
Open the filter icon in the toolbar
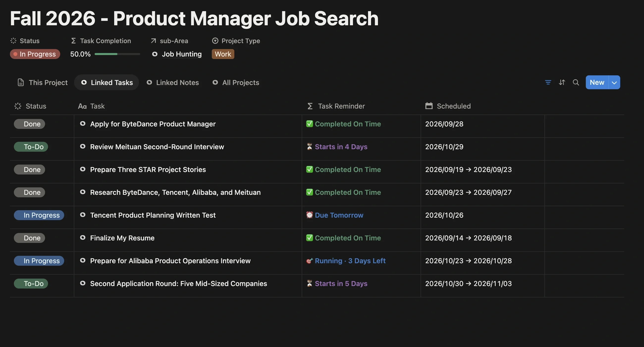point(548,82)
